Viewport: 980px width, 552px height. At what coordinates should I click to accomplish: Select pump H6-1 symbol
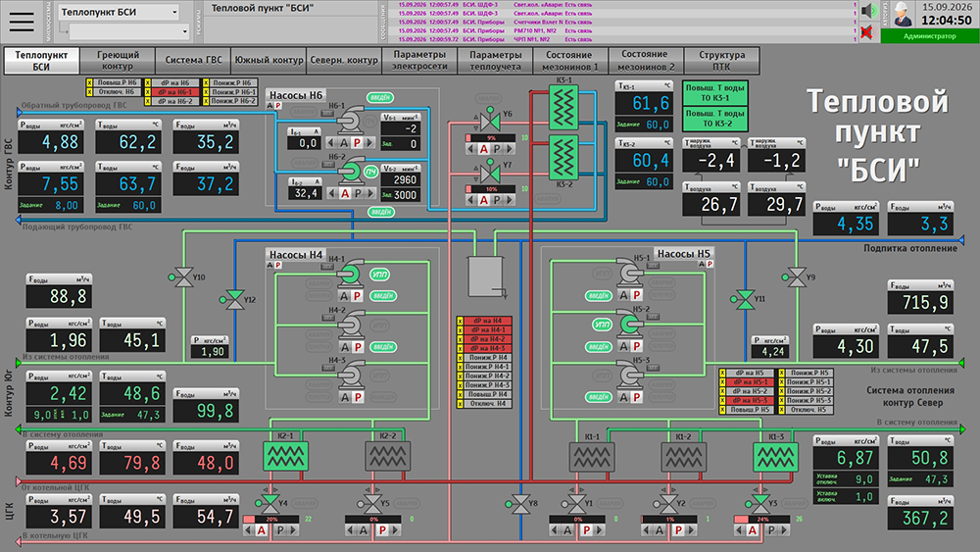(350, 119)
